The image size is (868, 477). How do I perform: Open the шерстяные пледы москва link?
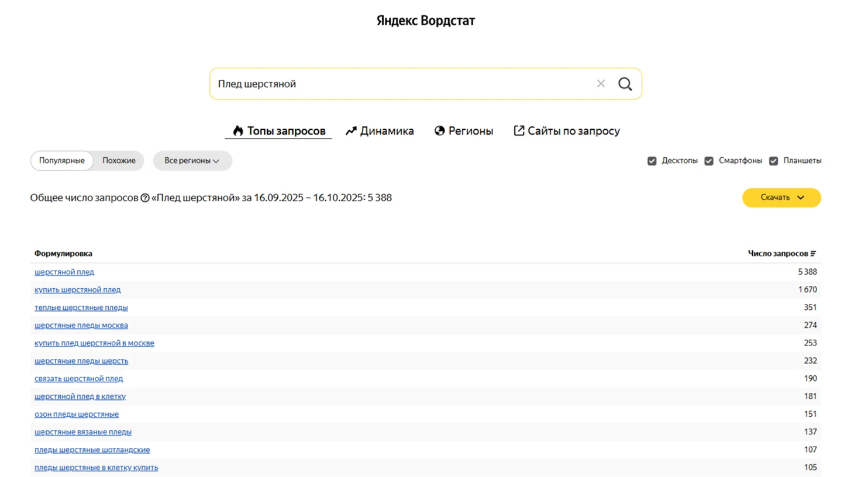(81, 326)
